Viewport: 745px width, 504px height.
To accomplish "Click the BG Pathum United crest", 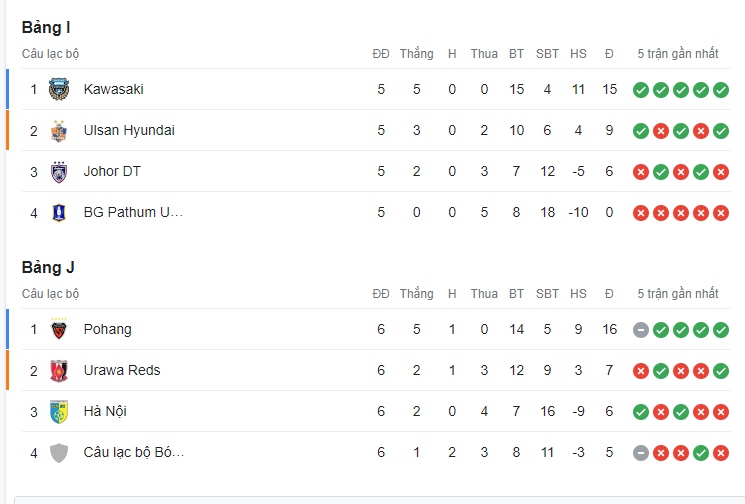I will click(x=59, y=213).
